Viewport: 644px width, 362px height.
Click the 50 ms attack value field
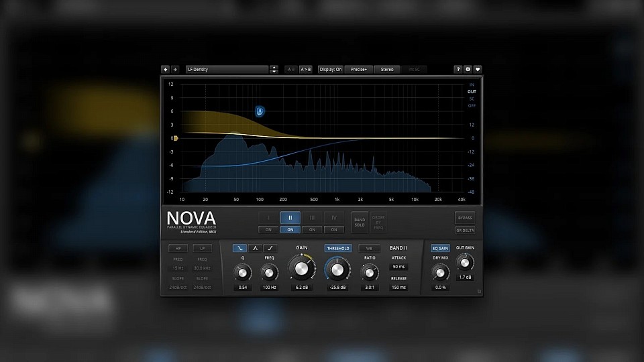click(398, 267)
